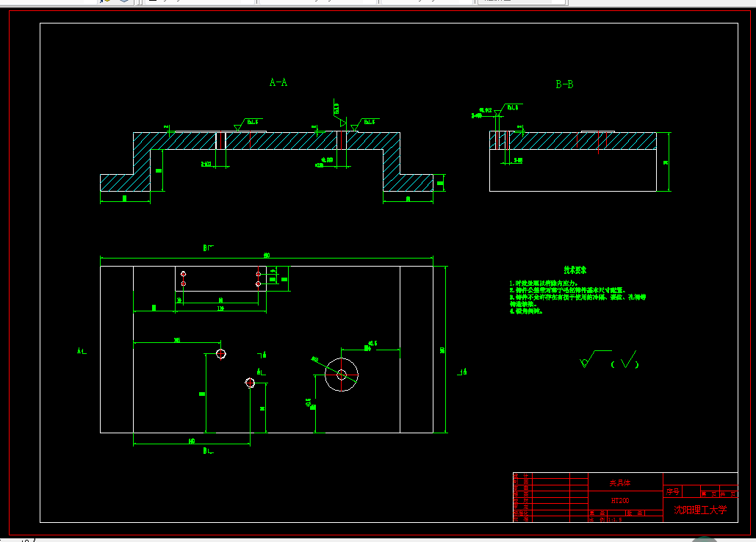Click the B-B section view label
Viewport: 756px width, 542px height.
click(x=564, y=84)
